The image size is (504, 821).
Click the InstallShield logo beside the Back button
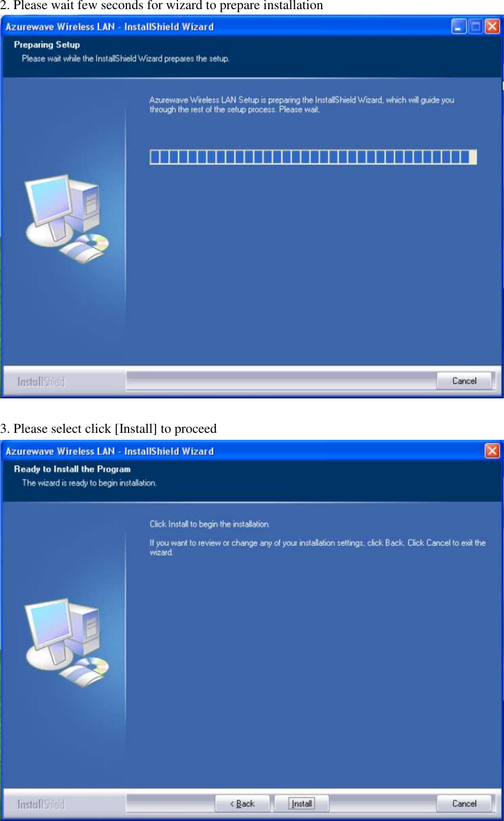41,804
